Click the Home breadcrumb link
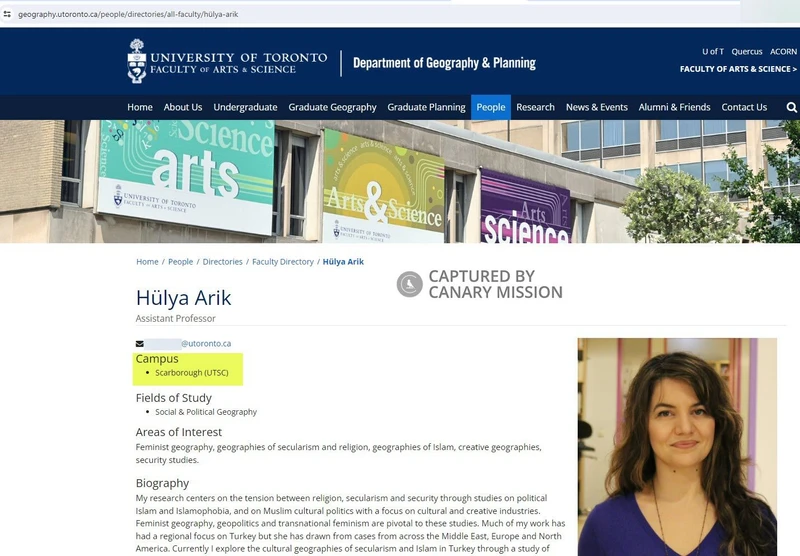This screenshot has height=556, width=800. point(147,262)
